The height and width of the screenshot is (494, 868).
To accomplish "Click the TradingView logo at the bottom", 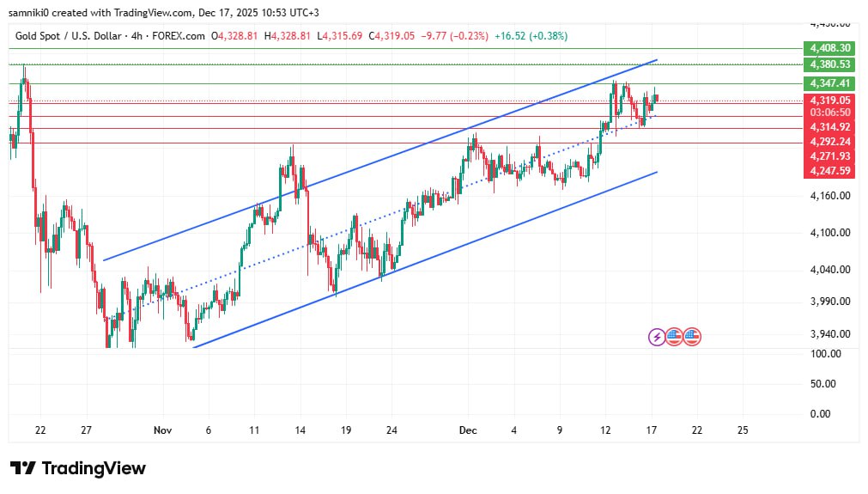I will tap(78, 468).
